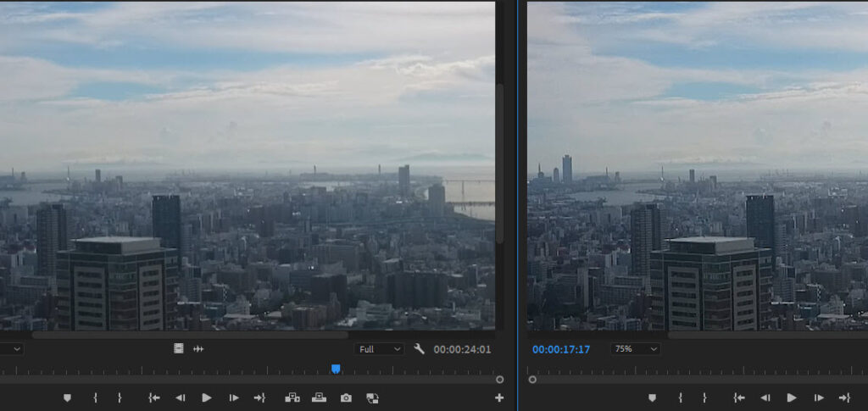The height and width of the screenshot is (411, 868).
Task: Step back one frame in the right monitor
Action: tap(765, 397)
